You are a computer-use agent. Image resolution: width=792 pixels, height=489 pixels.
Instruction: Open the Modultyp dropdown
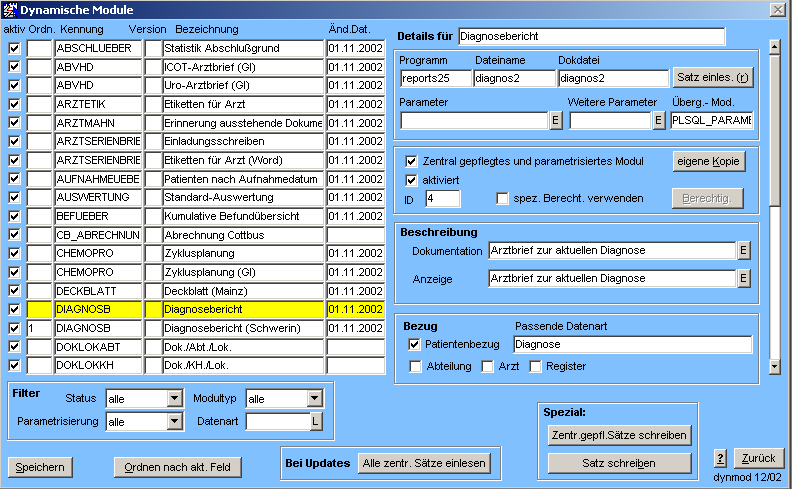315,399
